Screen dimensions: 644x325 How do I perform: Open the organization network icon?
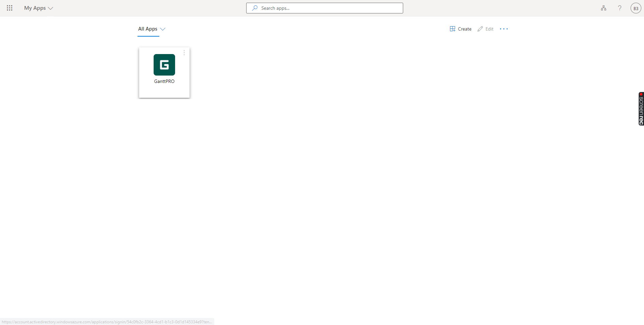click(603, 8)
